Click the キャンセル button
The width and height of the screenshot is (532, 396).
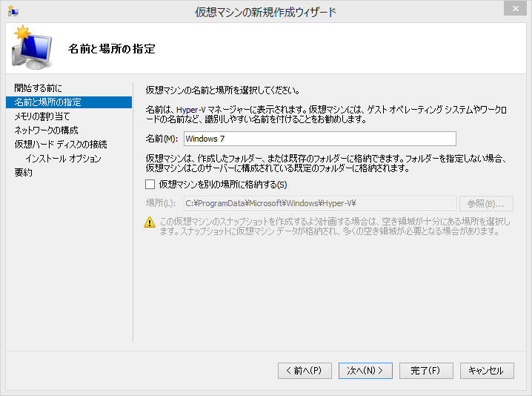point(487,371)
